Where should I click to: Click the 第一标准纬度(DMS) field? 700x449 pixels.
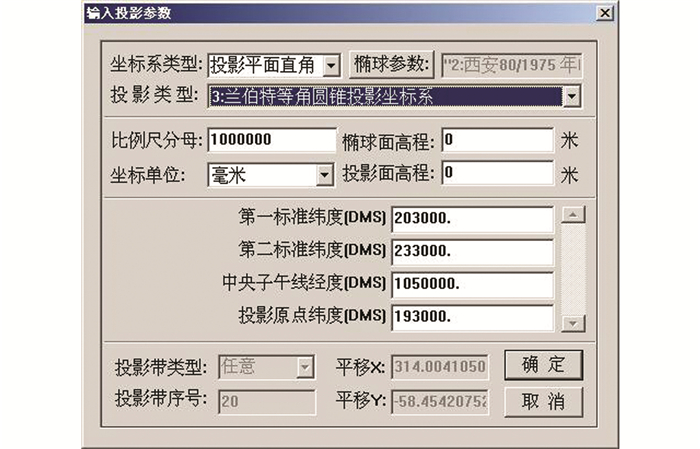472,218
